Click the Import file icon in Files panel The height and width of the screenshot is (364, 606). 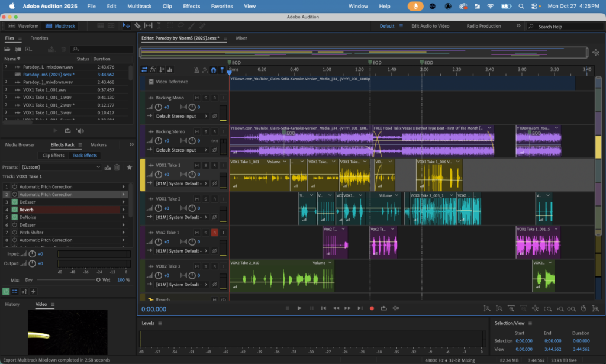pos(18,49)
